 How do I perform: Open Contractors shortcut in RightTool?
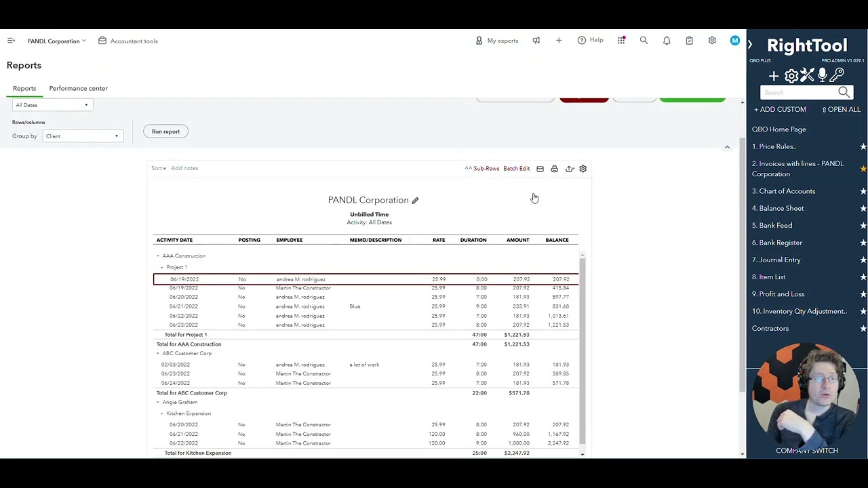(x=770, y=329)
